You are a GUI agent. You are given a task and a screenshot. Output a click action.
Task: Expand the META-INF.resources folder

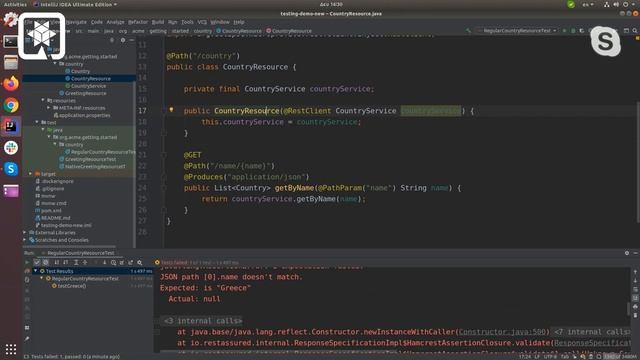pyautogui.click(x=49, y=108)
